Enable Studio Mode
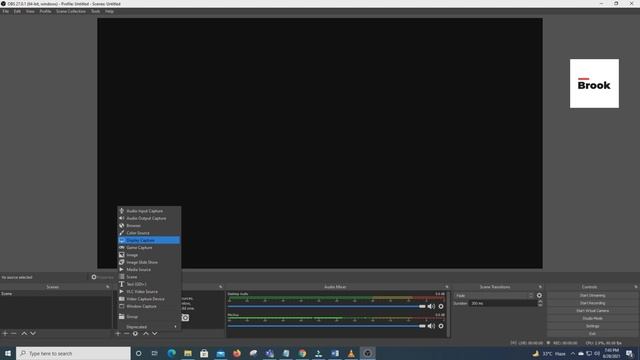Screen dimensions: 640x360 pos(592,318)
